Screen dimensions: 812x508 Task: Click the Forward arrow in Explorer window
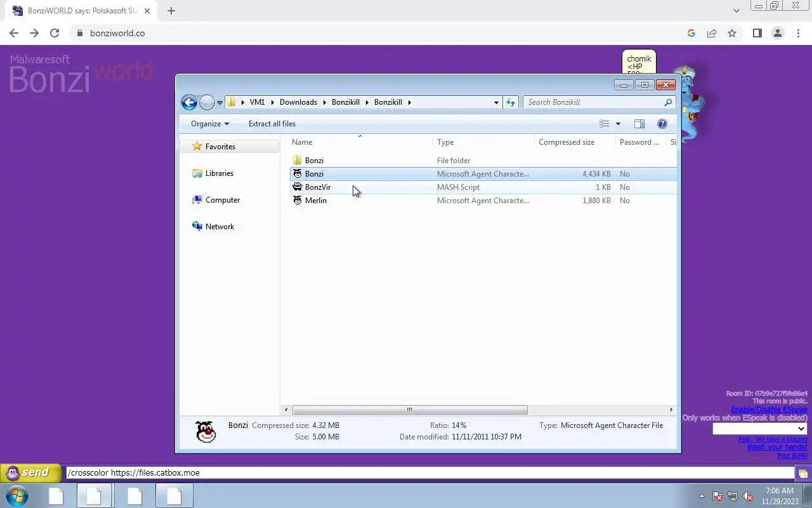pos(207,102)
